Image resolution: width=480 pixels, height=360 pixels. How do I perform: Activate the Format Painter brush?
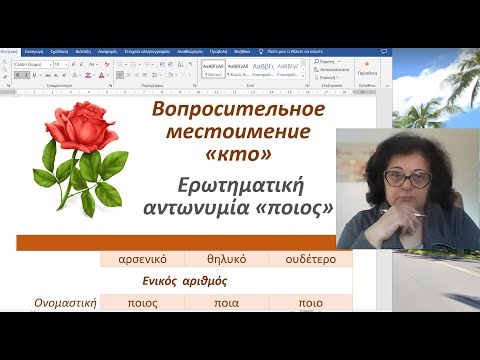click(4, 77)
